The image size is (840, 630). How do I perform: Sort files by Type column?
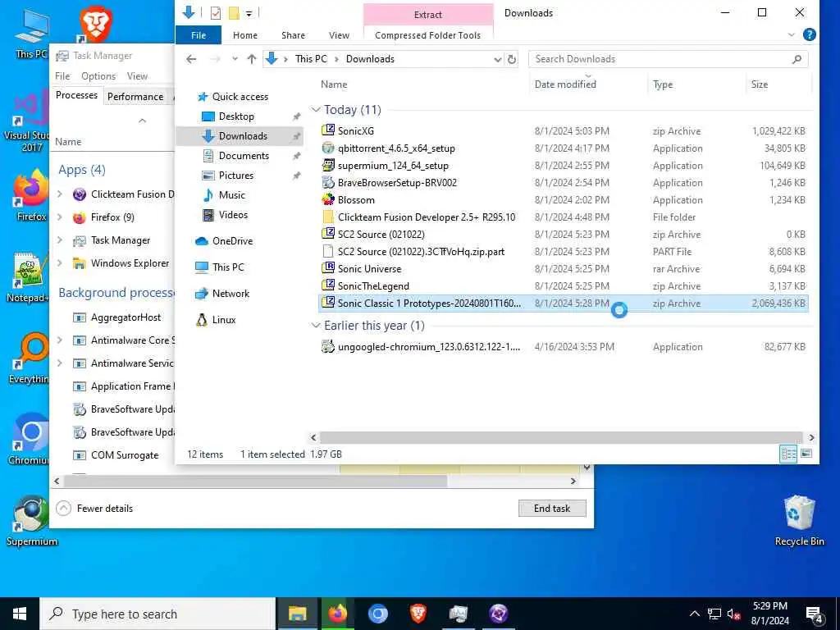click(x=663, y=84)
